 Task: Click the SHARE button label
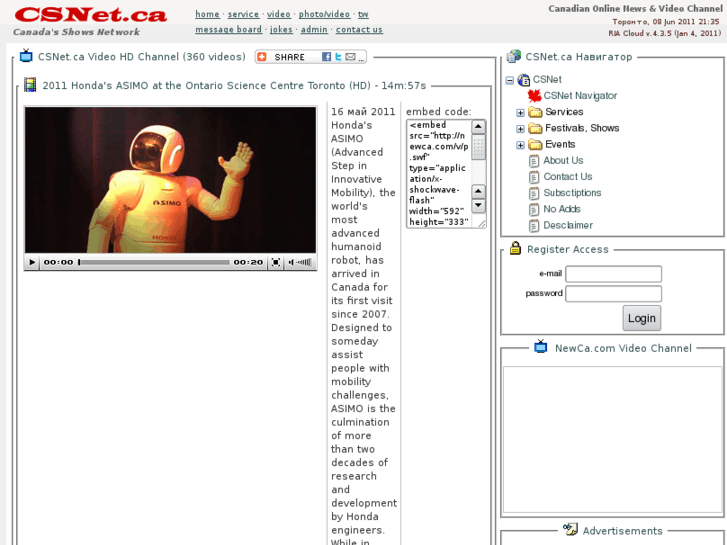point(289,57)
